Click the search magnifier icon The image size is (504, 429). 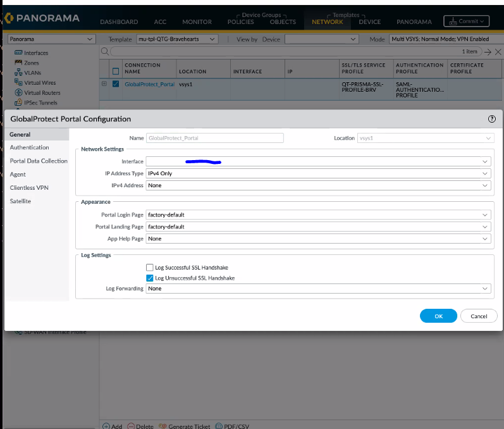point(104,51)
